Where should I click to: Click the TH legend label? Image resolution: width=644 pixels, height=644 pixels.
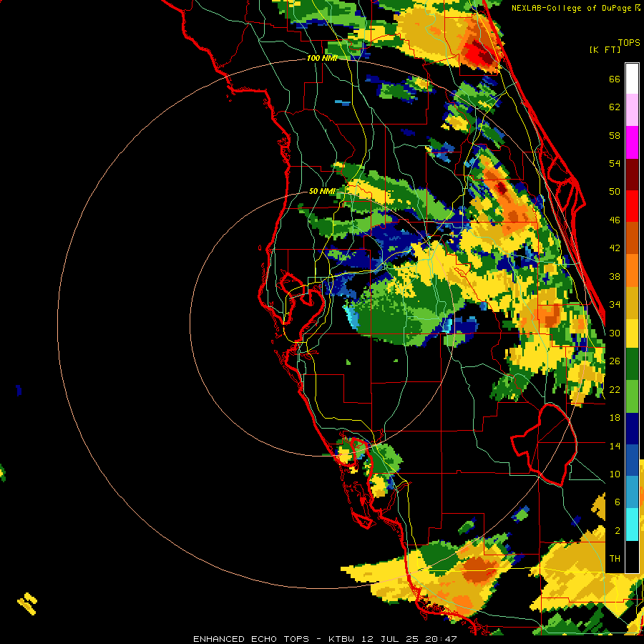click(x=615, y=559)
